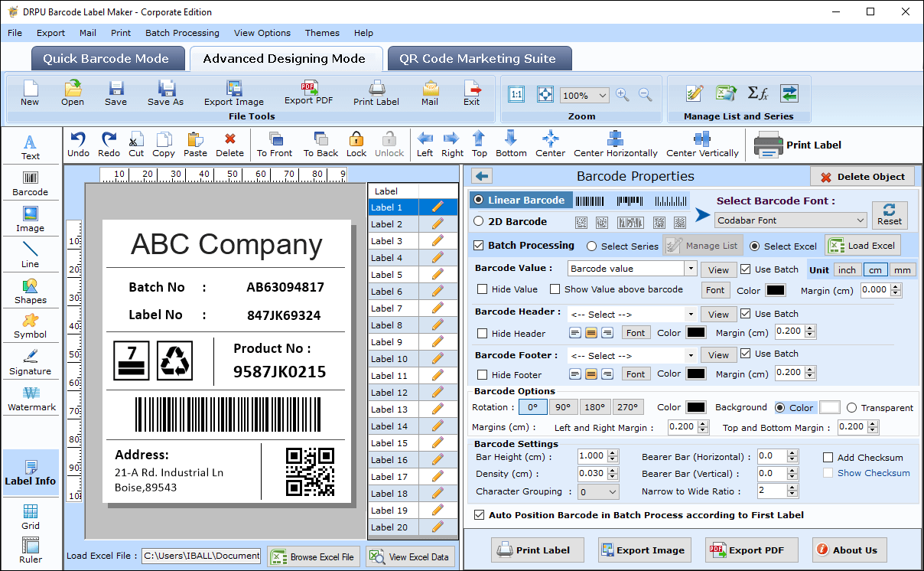Open the Themes menu
This screenshot has height=571, width=924.
pos(322,33)
